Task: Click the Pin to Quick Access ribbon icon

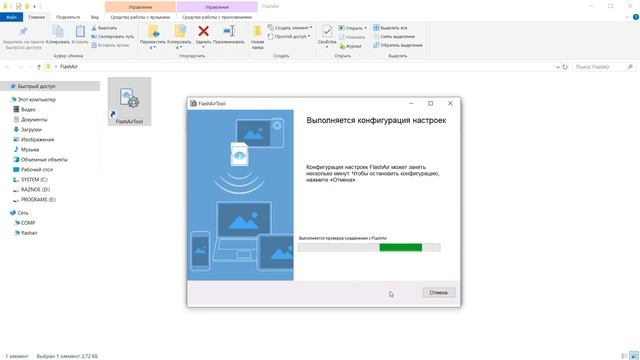Action: click(x=23, y=32)
